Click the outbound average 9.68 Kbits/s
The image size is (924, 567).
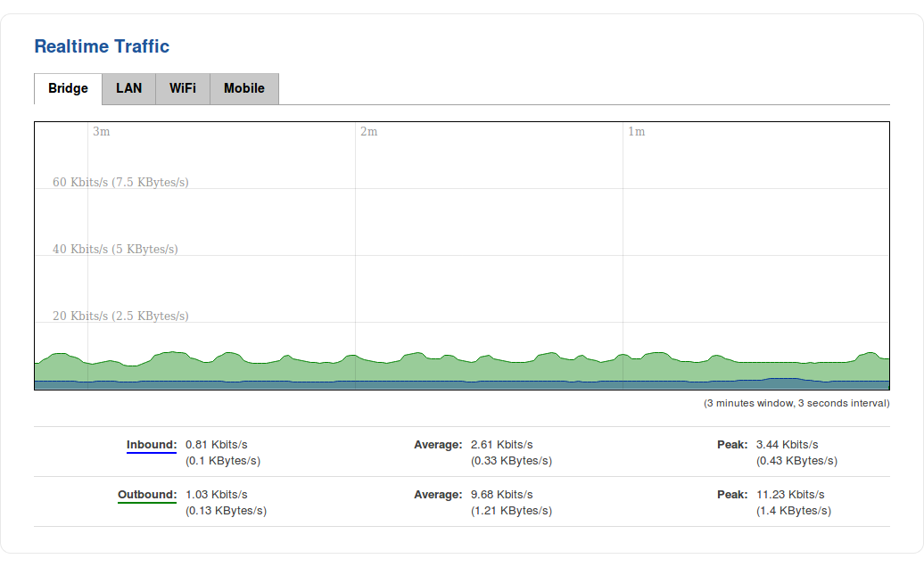pos(501,495)
